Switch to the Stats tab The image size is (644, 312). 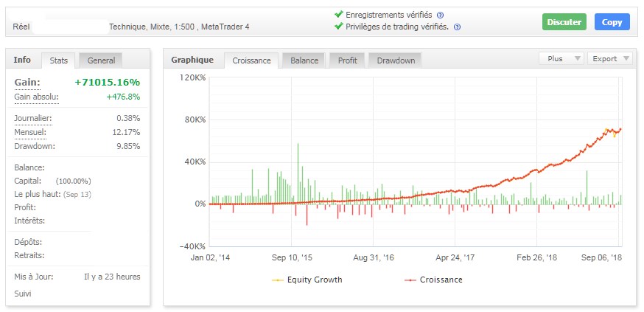point(59,60)
